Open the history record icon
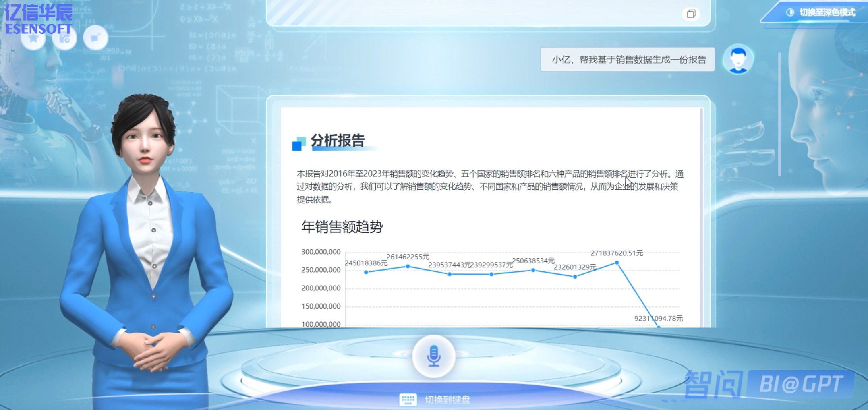 (x=64, y=38)
